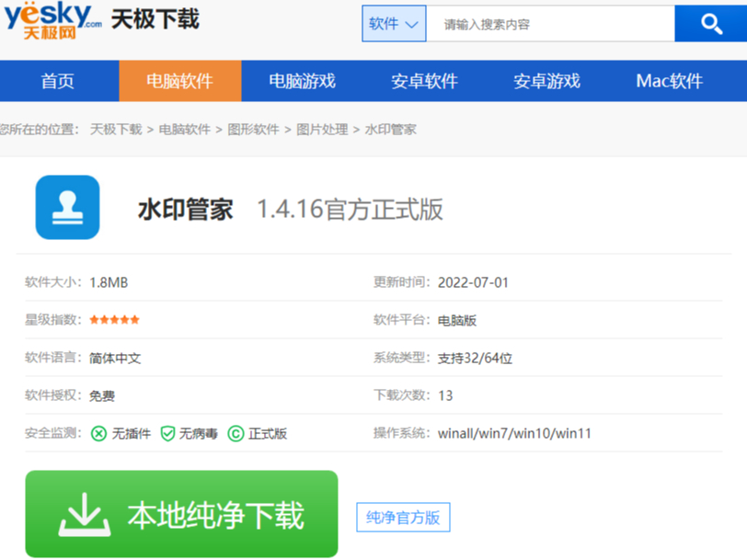
Task: Click the 正式版 label text
Action: click(x=268, y=434)
